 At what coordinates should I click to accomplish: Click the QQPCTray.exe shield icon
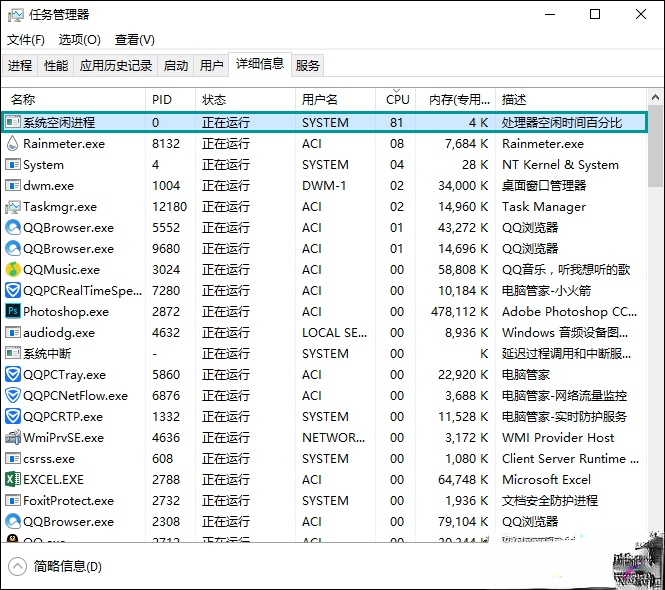[13, 375]
